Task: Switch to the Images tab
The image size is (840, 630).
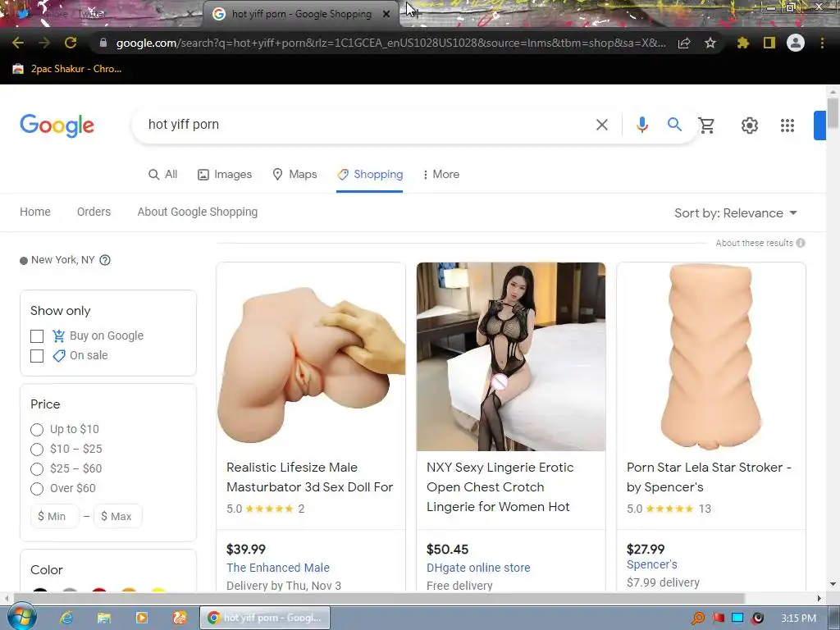Action: (225, 175)
